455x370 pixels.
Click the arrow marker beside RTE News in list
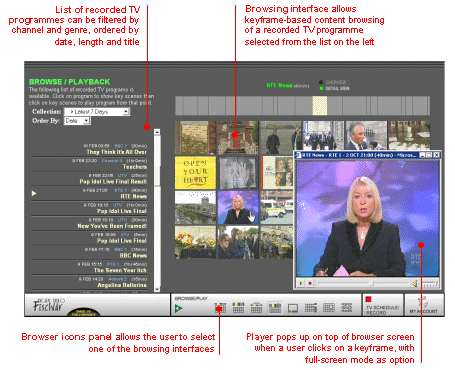pyautogui.click(x=34, y=193)
